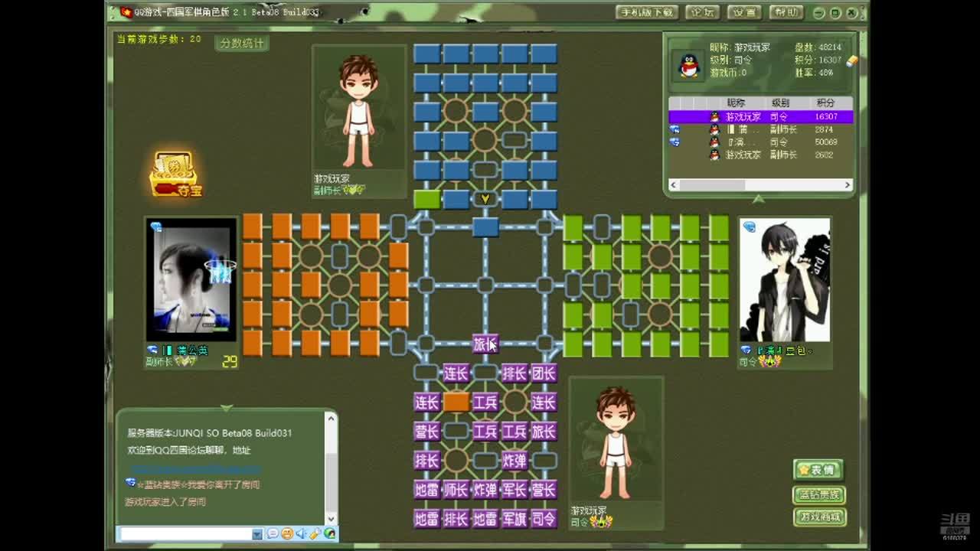
Task: Click the yellow brush icon in chat toolbar
Action: [x=315, y=533]
